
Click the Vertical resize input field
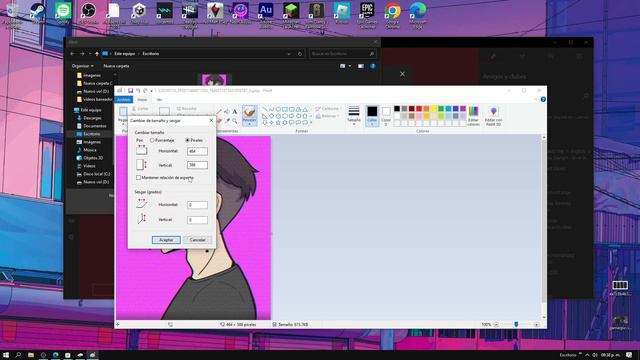click(197, 165)
